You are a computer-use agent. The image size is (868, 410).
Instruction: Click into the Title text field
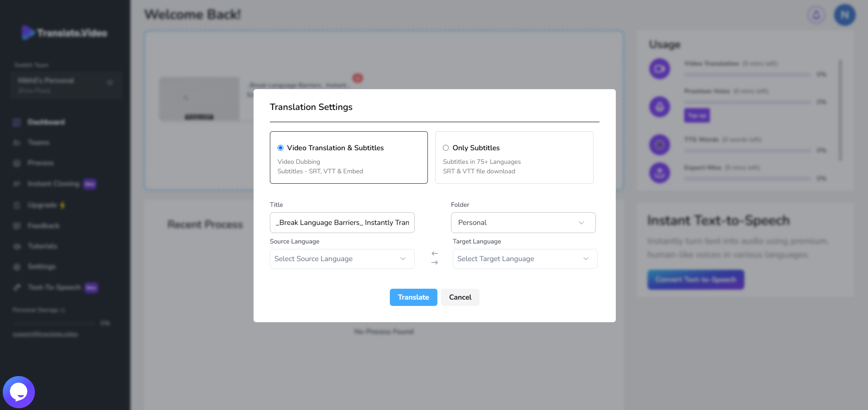342,223
